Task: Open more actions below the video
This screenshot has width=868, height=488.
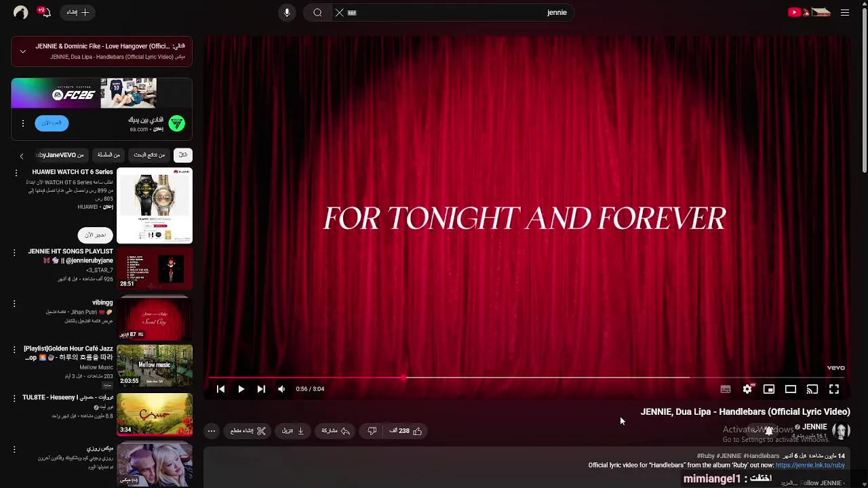Action: [x=212, y=431]
